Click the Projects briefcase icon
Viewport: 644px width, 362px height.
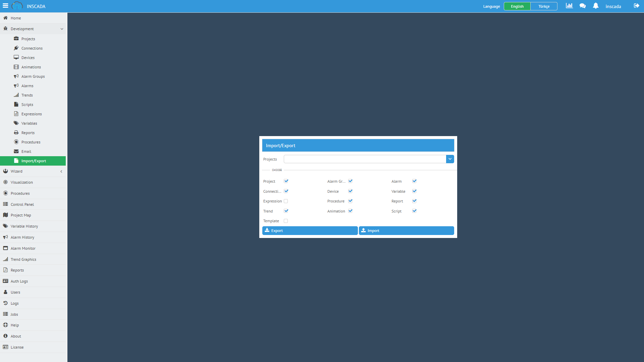pos(16,39)
